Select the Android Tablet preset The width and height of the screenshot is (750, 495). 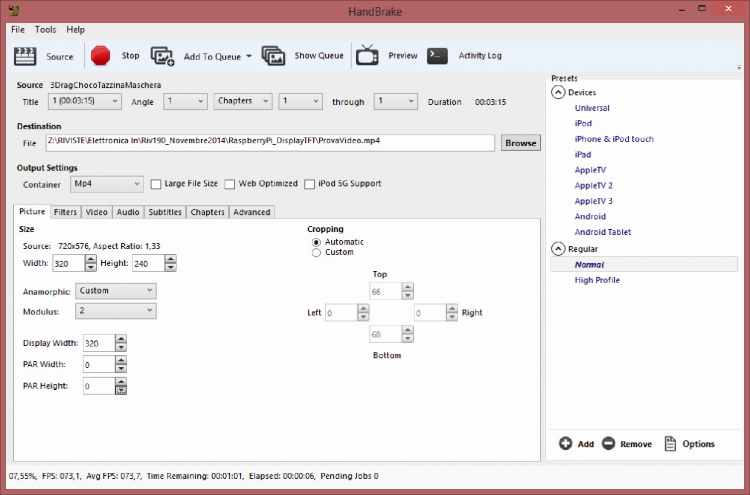pyautogui.click(x=603, y=232)
